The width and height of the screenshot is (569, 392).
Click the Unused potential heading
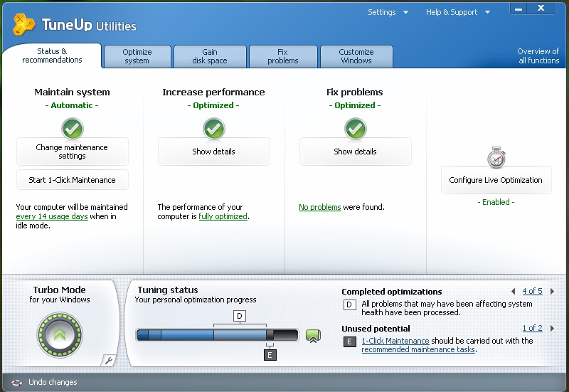click(376, 329)
